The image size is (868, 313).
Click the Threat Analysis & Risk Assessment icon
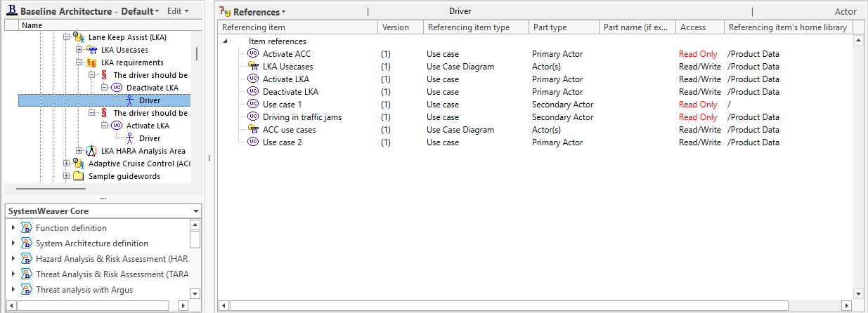point(27,274)
